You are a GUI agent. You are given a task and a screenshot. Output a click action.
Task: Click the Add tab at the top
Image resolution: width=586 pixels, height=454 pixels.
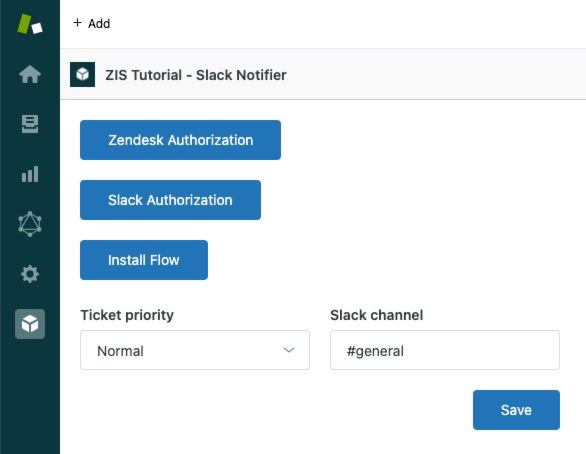click(92, 23)
